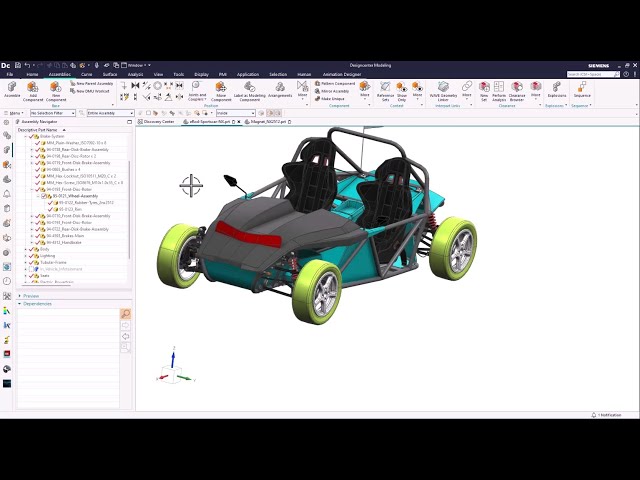Screen dimensions: 640x480
Task: Toggle checkmark for Brake-System node
Action: (x=31, y=136)
